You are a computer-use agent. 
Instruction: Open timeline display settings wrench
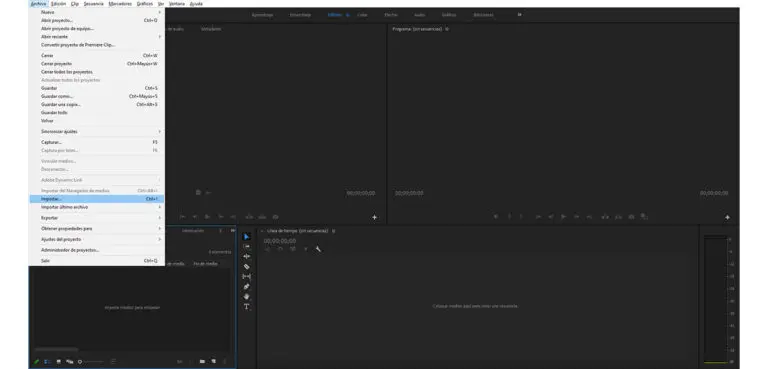click(x=318, y=249)
